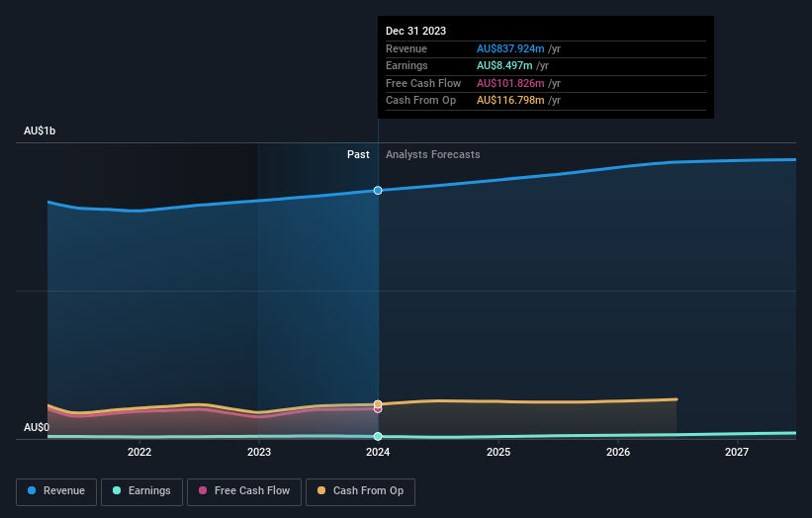Click the 2026 x-axis label
812x518 pixels.
[x=618, y=452]
